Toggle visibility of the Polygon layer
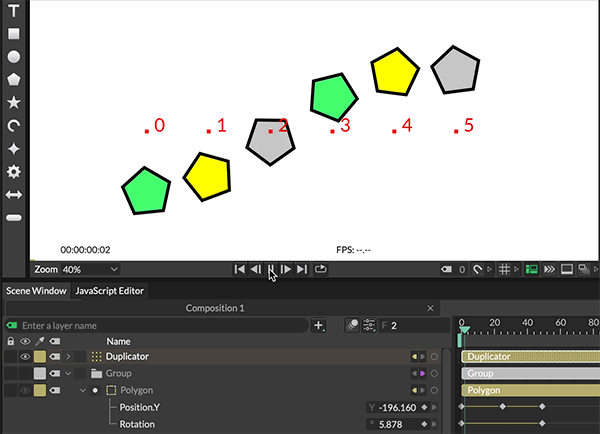 [25, 390]
